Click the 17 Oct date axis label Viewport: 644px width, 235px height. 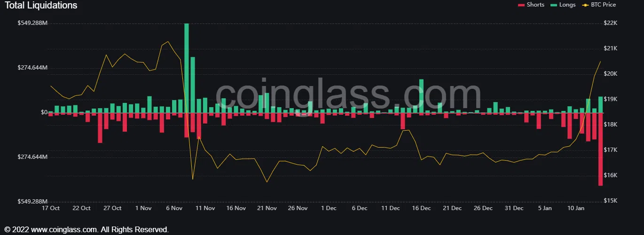coord(51,208)
